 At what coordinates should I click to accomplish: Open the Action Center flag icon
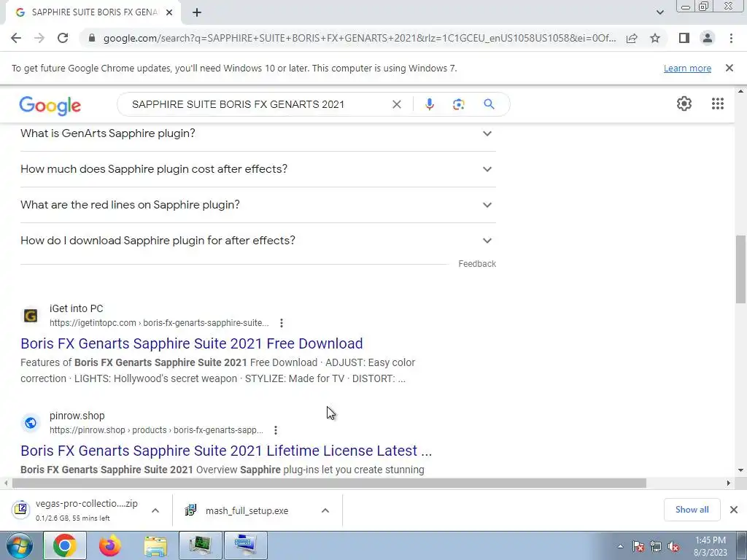[638, 546]
